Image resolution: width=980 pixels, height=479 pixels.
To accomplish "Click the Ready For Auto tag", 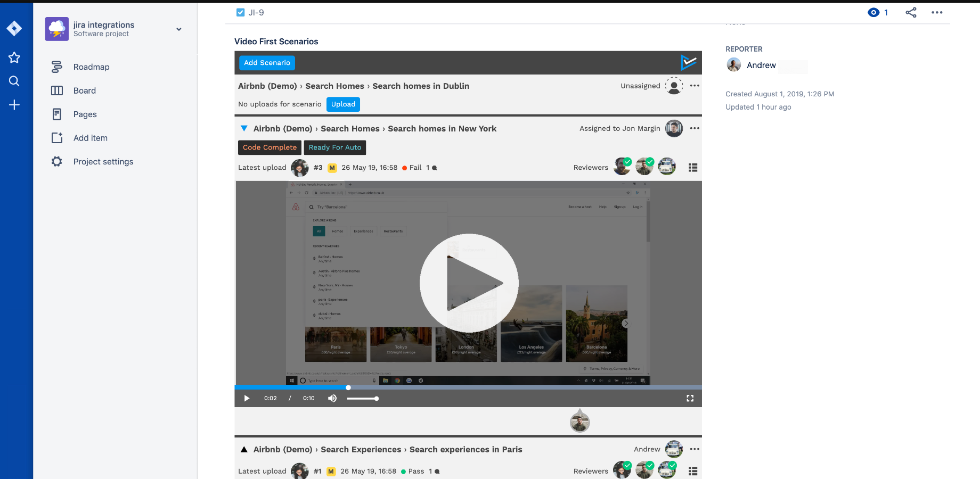I will 335,147.
